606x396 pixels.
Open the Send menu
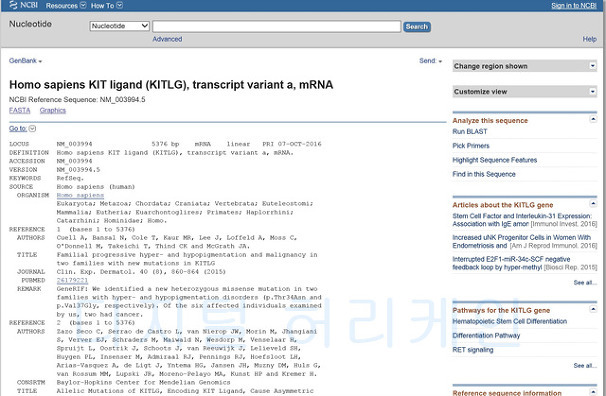tap(431, 61)
